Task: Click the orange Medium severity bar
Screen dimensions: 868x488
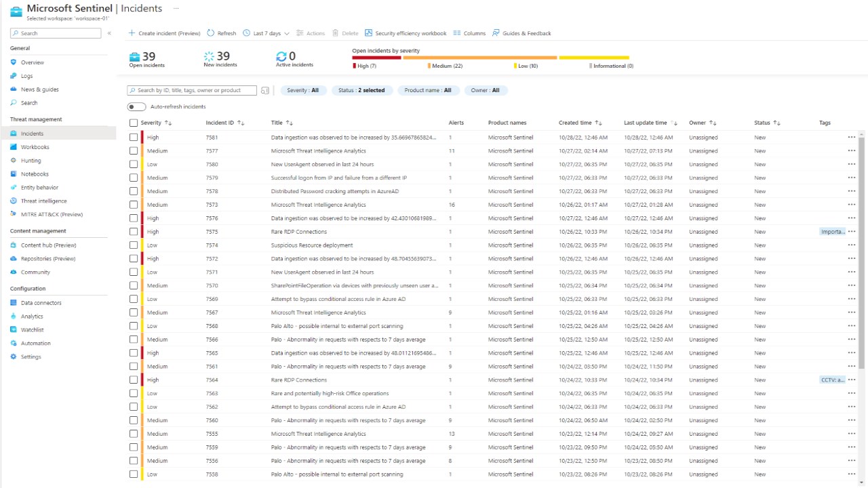Action: click(x=480, y=58)
